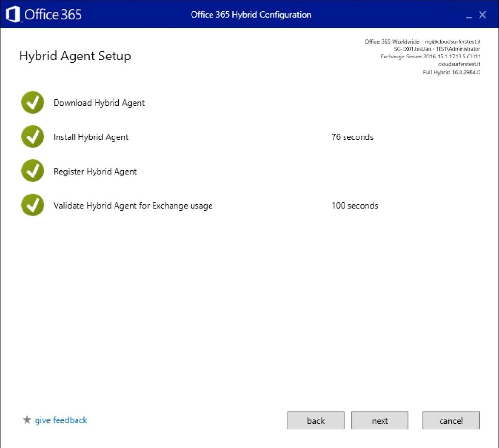This screenshot has width=499, height=448.
Task: Select the Install Hybrid Agent step text
Action: [91, 137]
